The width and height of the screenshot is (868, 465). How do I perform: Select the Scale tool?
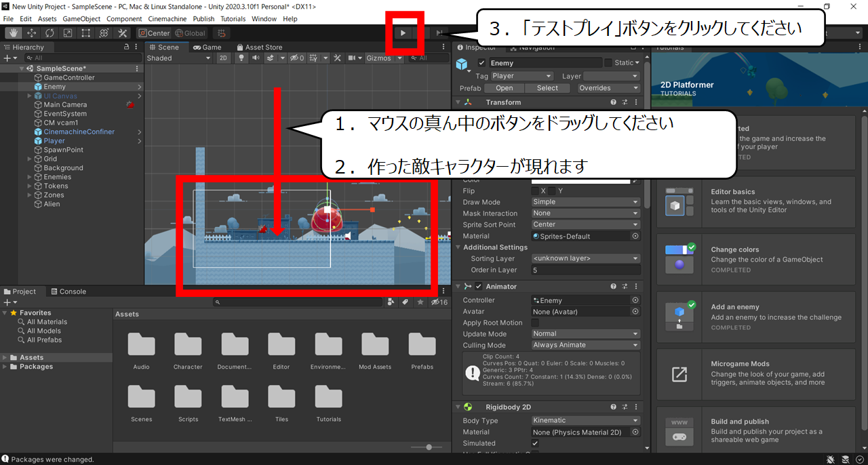(x=68, y=33)
